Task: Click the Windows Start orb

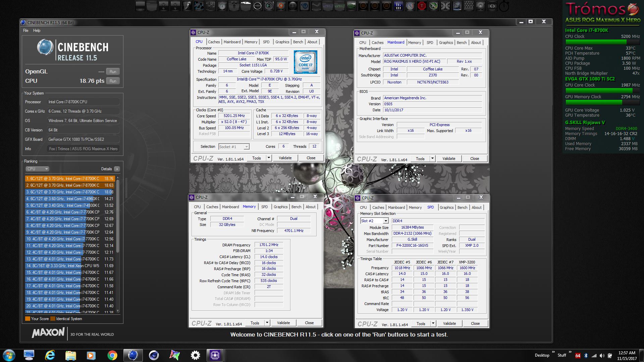Action: 9,355
